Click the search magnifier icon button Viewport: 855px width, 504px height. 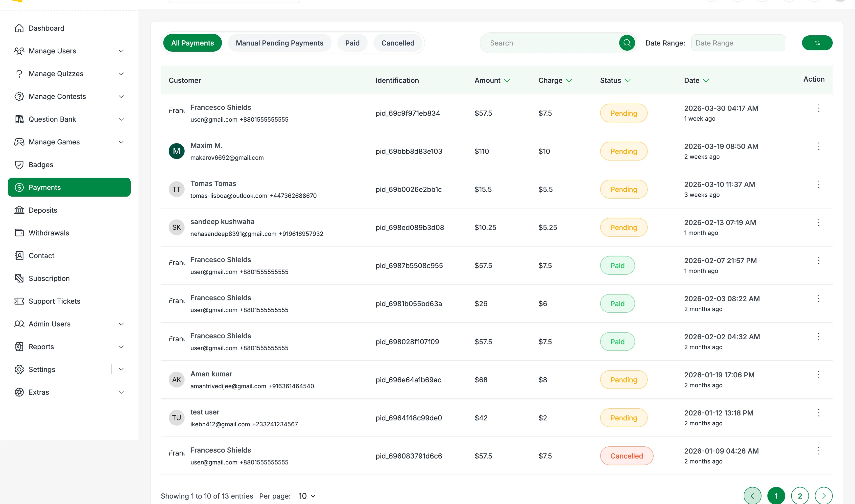point(627,43)
